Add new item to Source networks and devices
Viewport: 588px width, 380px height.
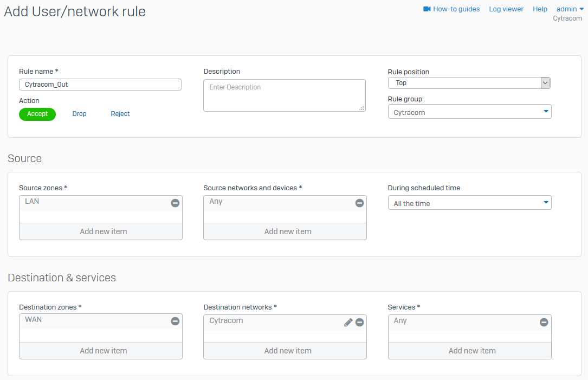[285, 231]
